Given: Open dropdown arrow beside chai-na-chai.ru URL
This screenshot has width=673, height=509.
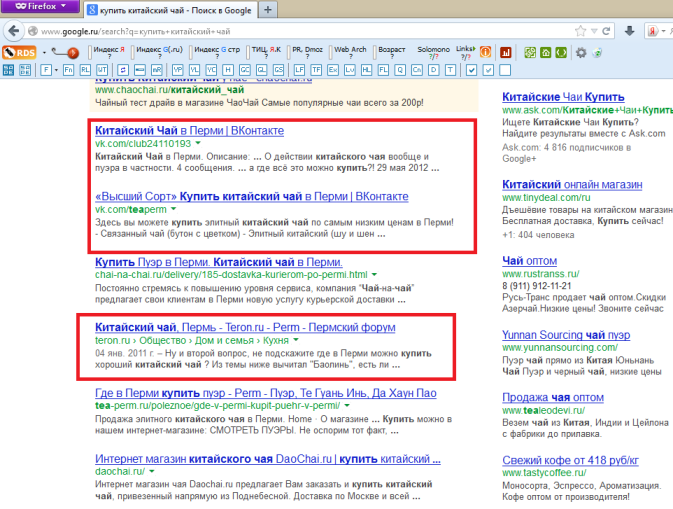Looking at the screenshot, I should coord(374,275).
